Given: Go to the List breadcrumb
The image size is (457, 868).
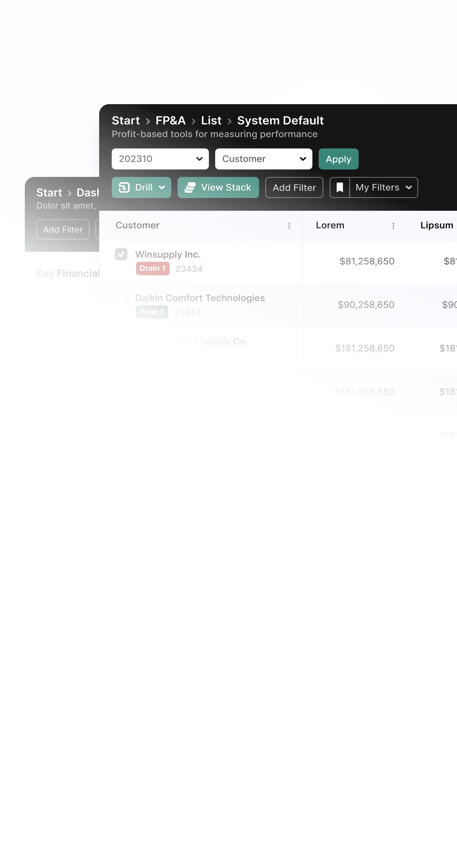Looking at the screenshot, I should click(211, 120).
